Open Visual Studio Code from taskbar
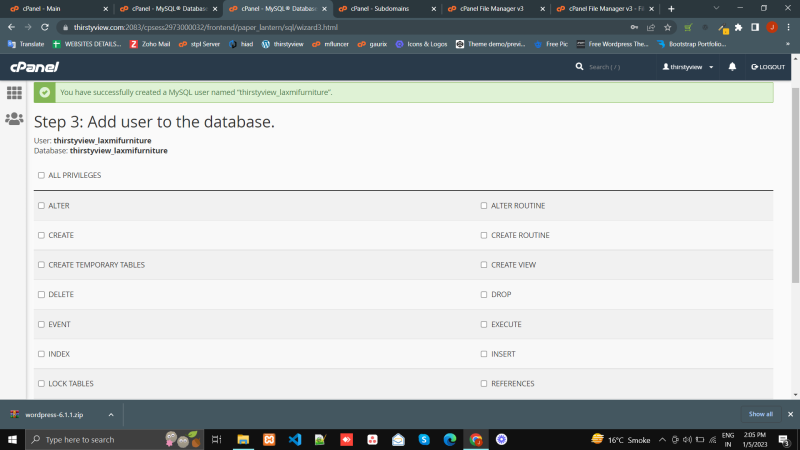Screen dimensions: 800x450 (x=294, y=439)
